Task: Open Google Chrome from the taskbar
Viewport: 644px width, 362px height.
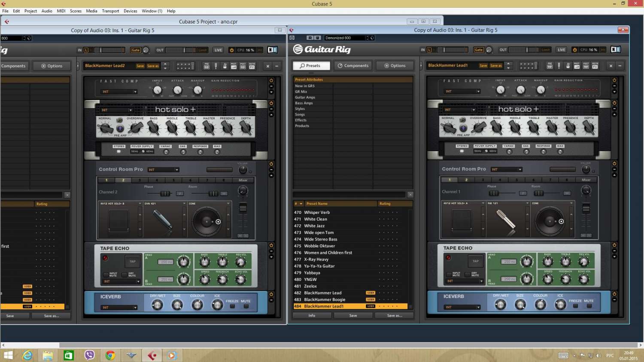Action: click(110, 355)
